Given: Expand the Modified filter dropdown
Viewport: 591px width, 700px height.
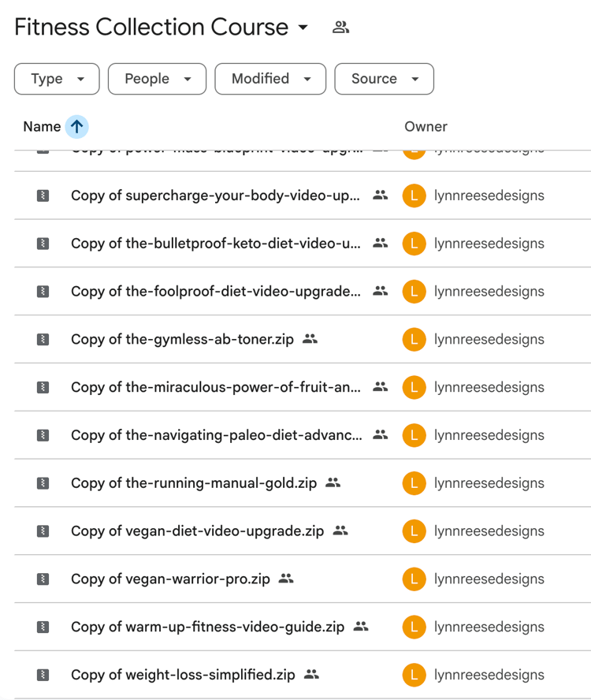Looking at the screenshot, I should pos(270,79).
